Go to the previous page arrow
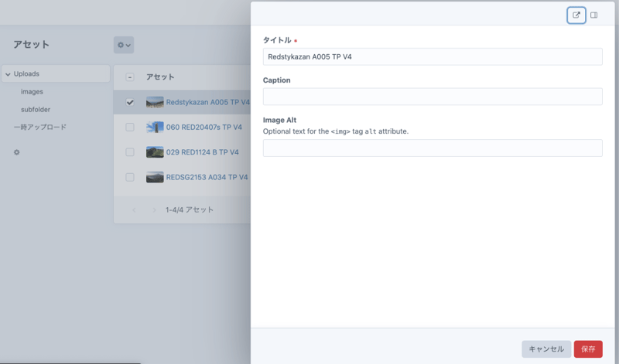Image resolution: width=619 pixels, height=364 pixels. pyautogui.click(x=132, y=210)
